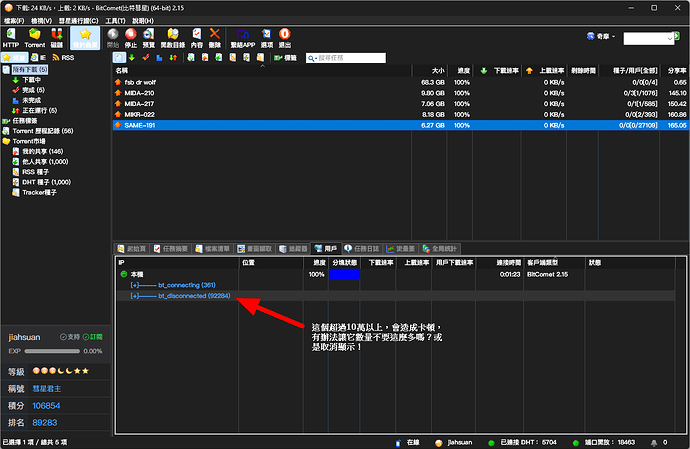Open the Start Page bottom tab
The width and height of the screenshot is (690, 449).
132,249
